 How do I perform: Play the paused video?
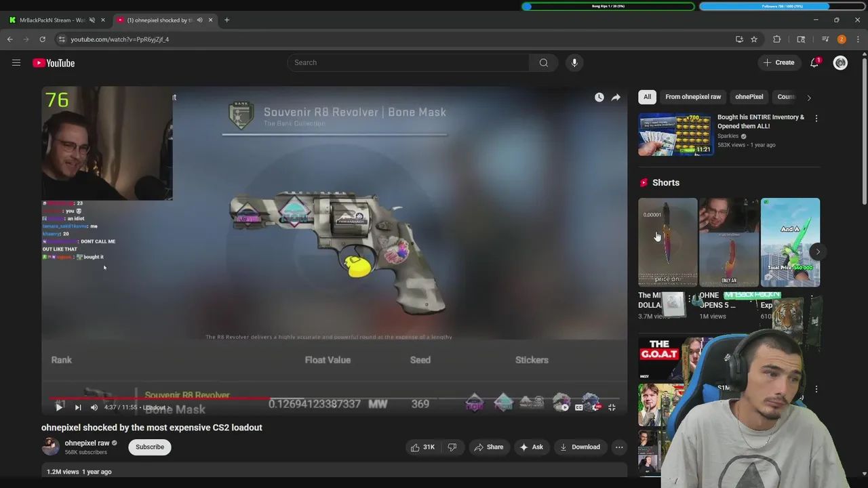(x=59, y=407)
